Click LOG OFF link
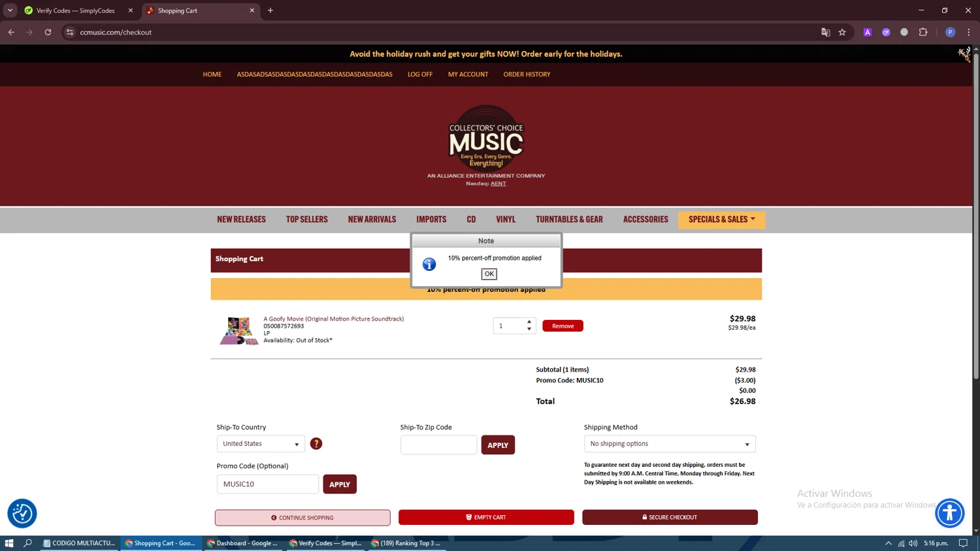980x551 pixels. coord(420,74)
